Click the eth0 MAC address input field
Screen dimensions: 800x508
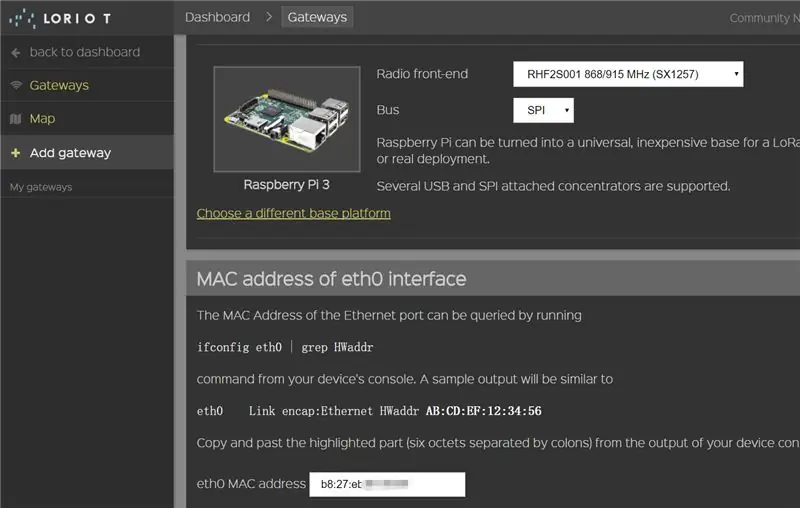(x=387, y=484)
